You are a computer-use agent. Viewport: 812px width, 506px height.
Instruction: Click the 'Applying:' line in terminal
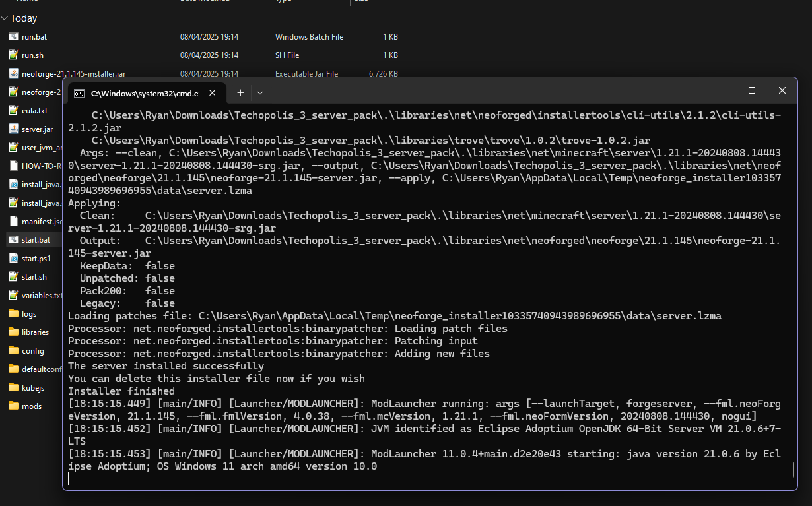click(94, 203)
